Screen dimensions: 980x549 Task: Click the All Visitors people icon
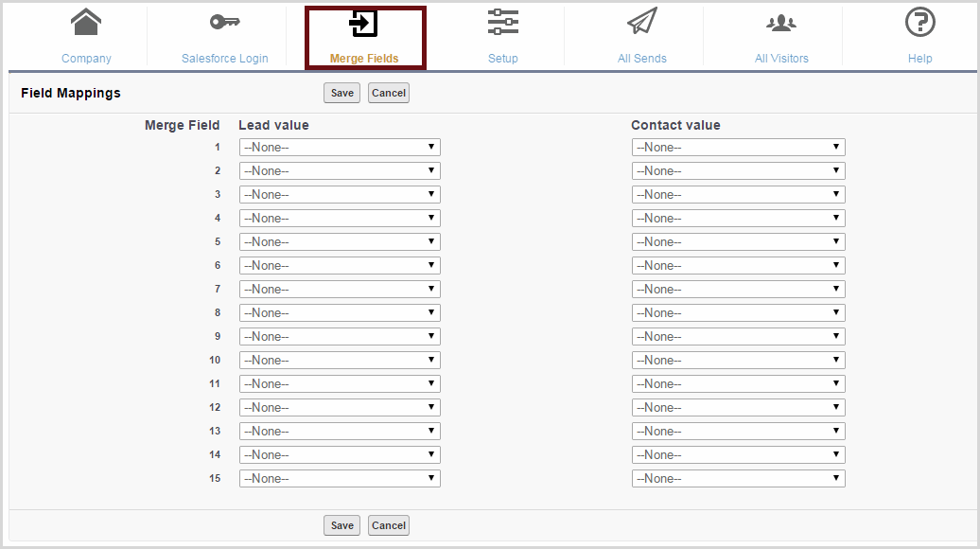pyautogui.click(x=781, y=23)
